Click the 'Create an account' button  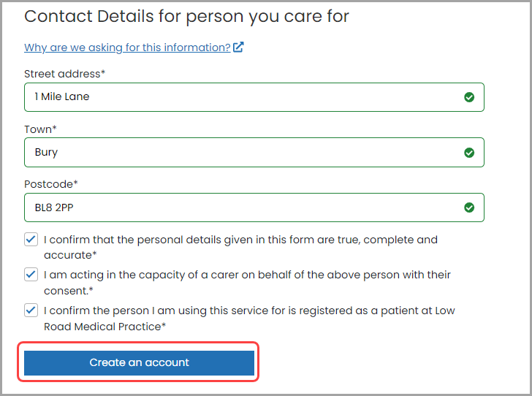coord(139,362)
